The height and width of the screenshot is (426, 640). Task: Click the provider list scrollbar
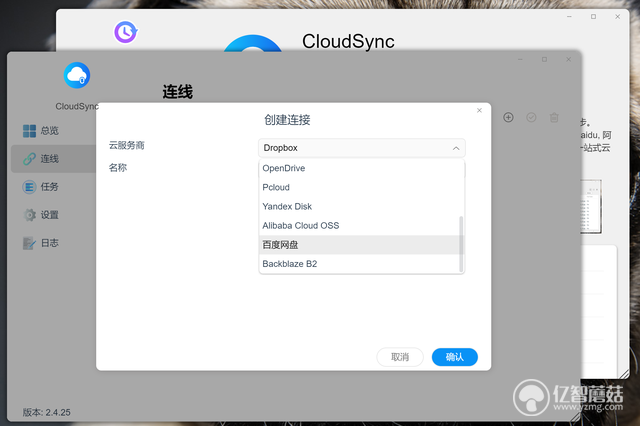pyautogui.click(x=461, y=244)
